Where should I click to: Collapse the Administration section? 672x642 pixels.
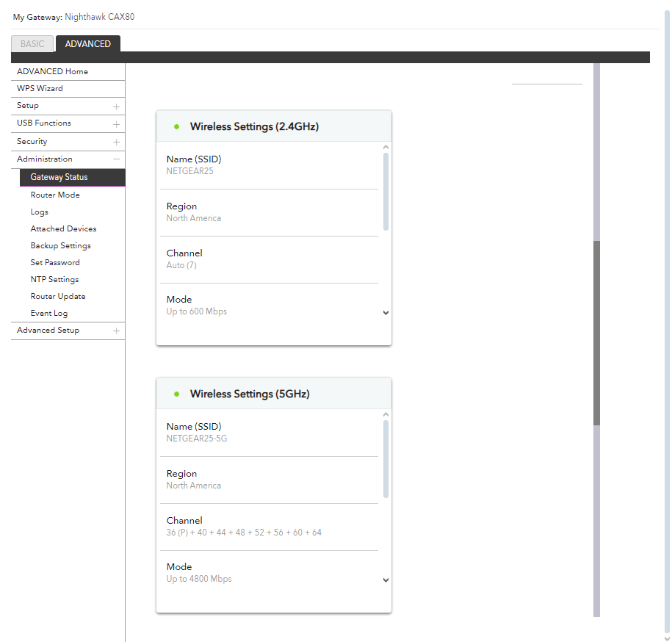click(x=68, y=159)
